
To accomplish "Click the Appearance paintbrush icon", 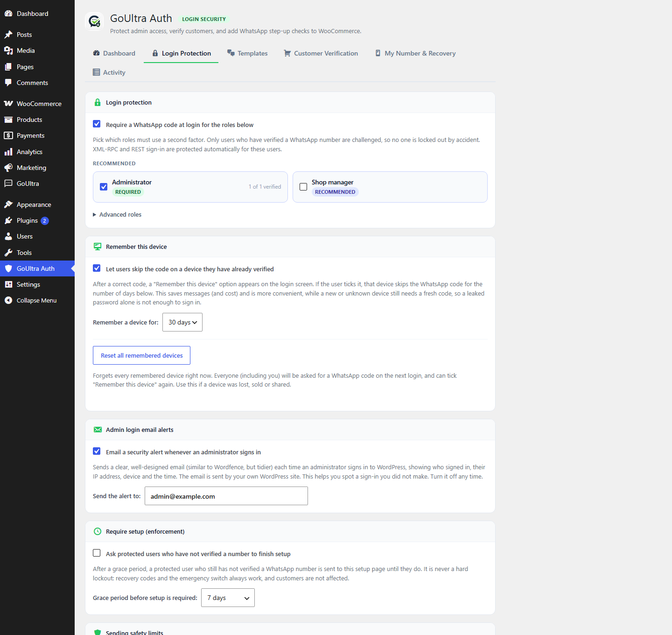I will [x=8, y=205].
